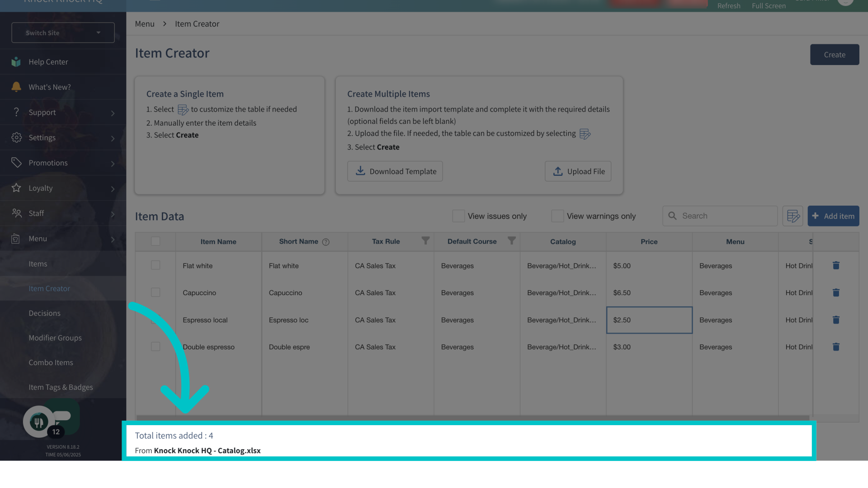Delete the Flat white row
The width and height of the screenshot is (868, 488).
[836, 266]
